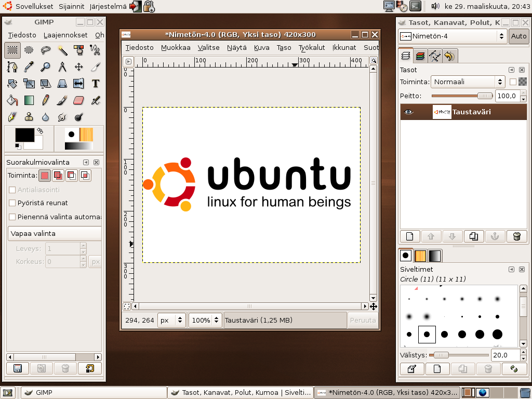Screen dimensions: 532x399
Task: Select the Blend gradient tool
Action: click(x=29, y=100)
